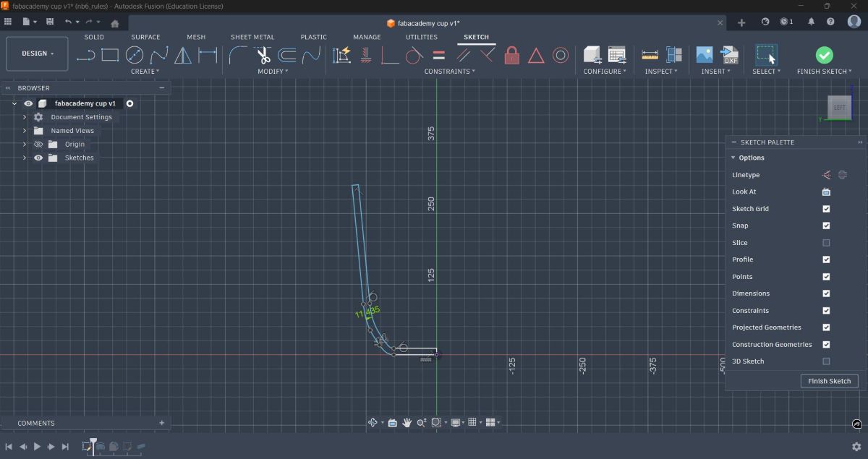Open the DESIGN workspace dropdown
Viewport: 868px width, 459px height.
36,53
